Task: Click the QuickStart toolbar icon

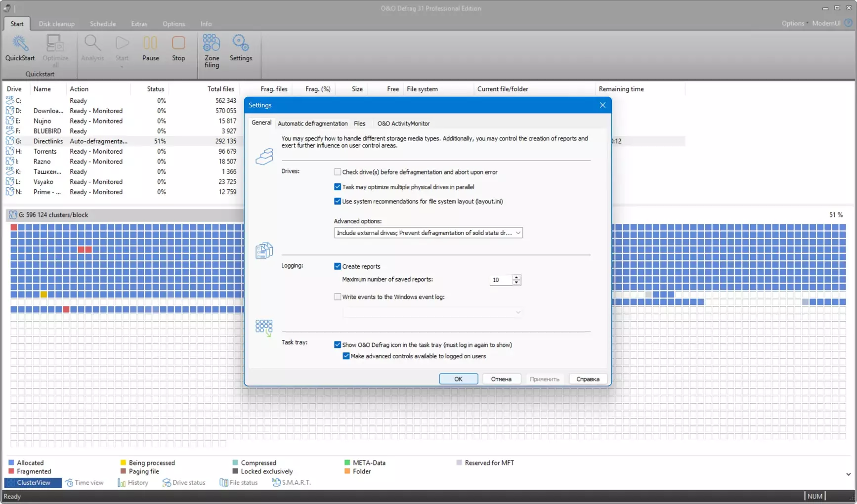Action: point(20,48)
